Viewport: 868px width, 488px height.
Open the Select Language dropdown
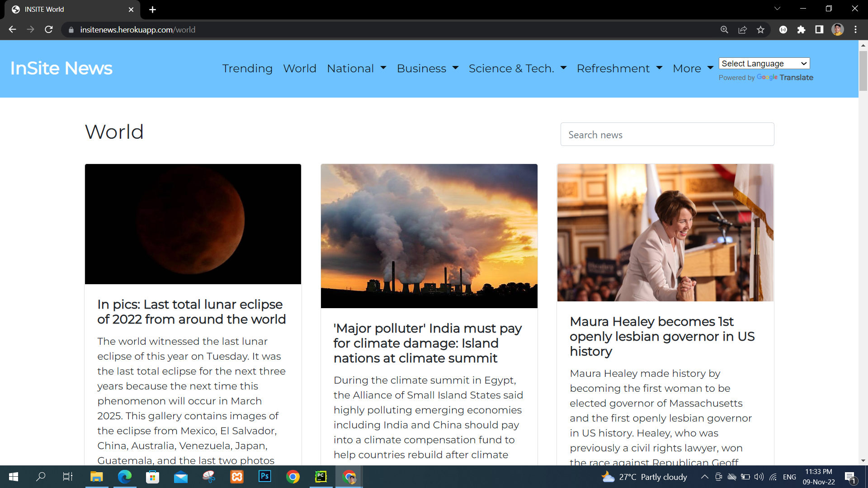(764, 63)
